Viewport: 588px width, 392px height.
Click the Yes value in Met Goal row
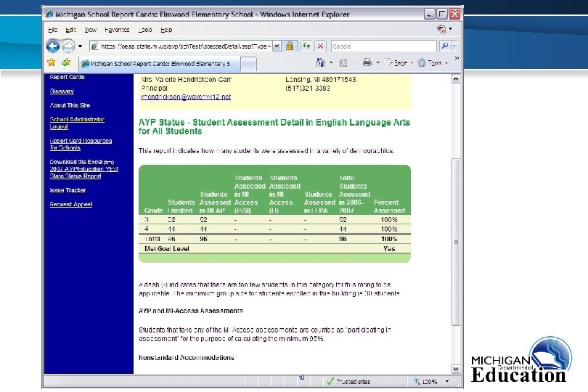point(389,249)
